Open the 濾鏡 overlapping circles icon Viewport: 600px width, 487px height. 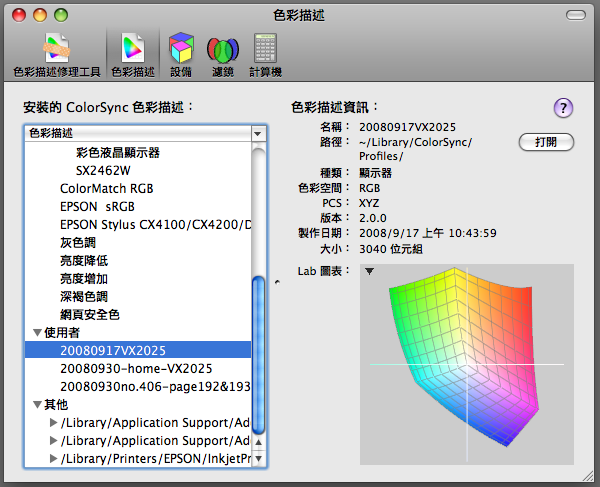(x=223, y=55)
